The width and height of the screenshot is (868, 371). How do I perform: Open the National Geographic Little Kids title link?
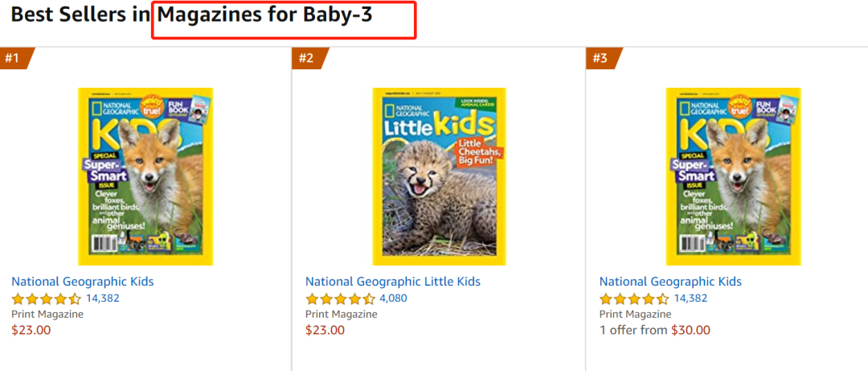click(x=393, y=282)
